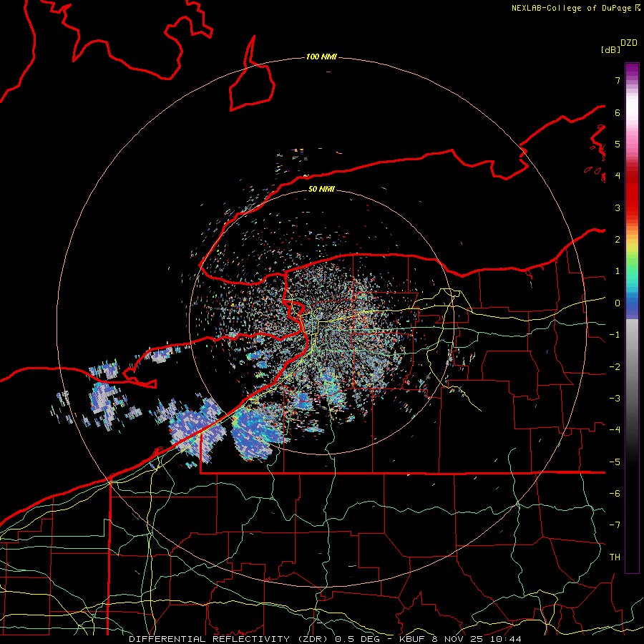
Task: Click the 50 NMI range ring label
Action: 321,189
